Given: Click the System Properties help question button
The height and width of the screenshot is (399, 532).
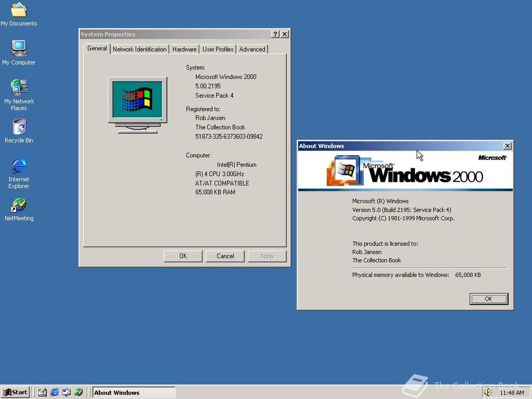Looking at the screenshot, I should [275, 34].
